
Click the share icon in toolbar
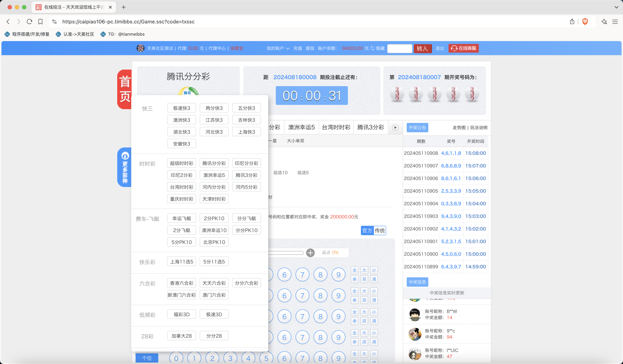(572, 22)
